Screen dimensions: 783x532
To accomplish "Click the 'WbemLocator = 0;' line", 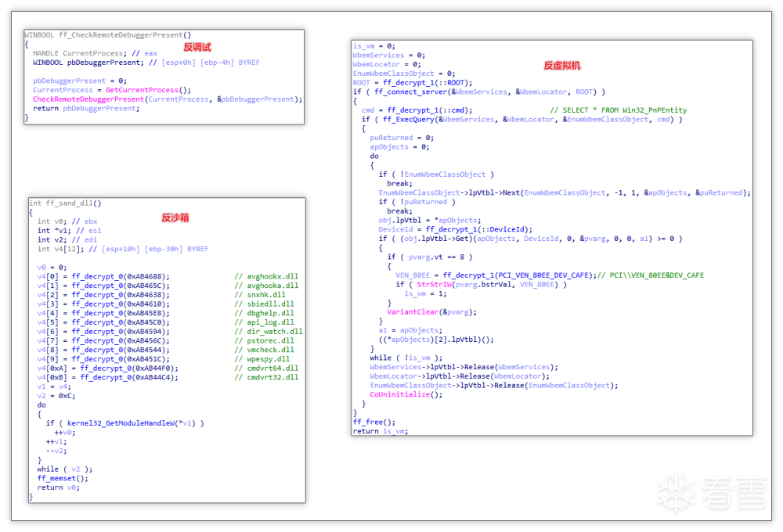I will pos(387,64).
